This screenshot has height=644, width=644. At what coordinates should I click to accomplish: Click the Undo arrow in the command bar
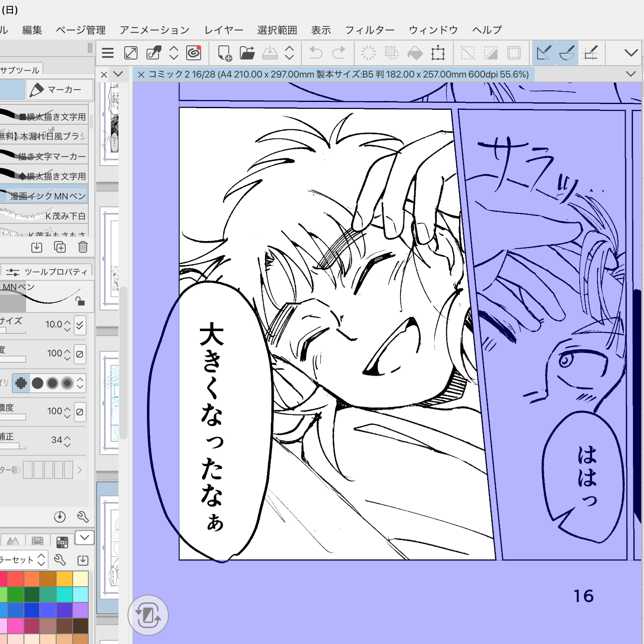pos(316,53)
